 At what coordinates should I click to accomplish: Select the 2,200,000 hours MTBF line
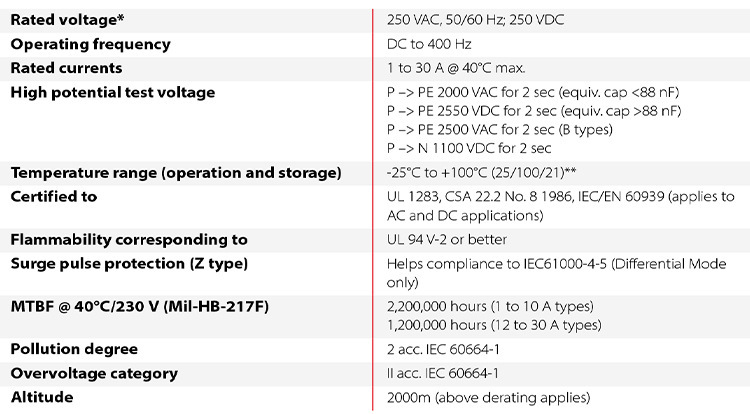pos(490,306)
